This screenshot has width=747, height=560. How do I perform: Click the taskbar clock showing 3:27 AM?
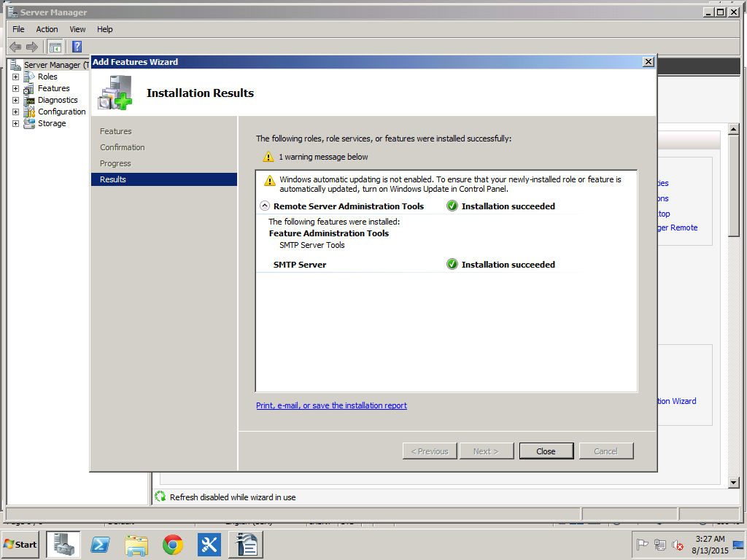coord(710,544)
